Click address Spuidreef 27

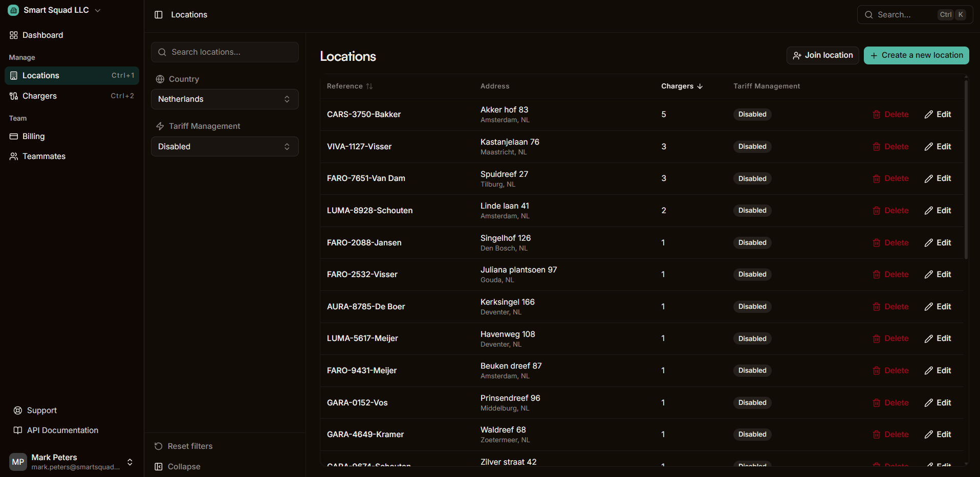(x=504, y=174)
